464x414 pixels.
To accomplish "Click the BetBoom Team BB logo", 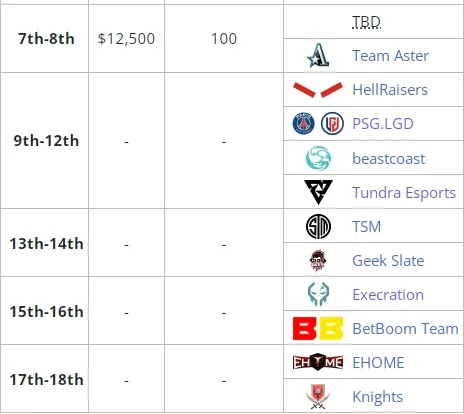I will (x=318, y=329).
